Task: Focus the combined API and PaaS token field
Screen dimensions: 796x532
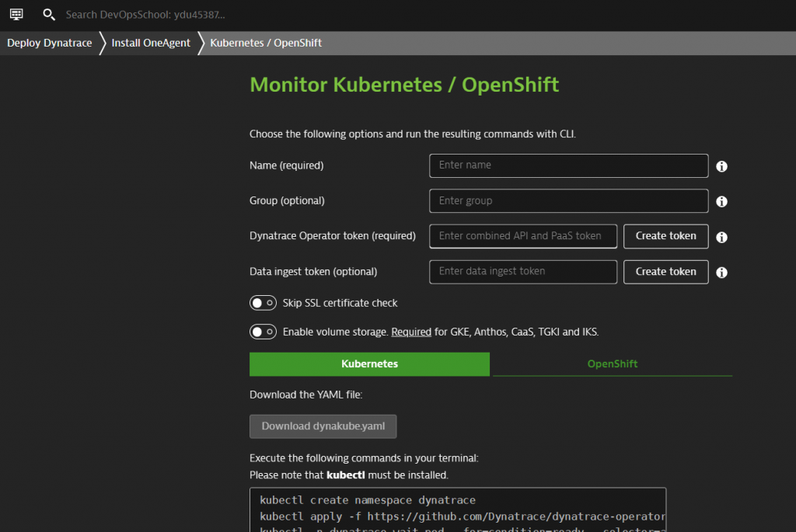Action: pos(522,236)
